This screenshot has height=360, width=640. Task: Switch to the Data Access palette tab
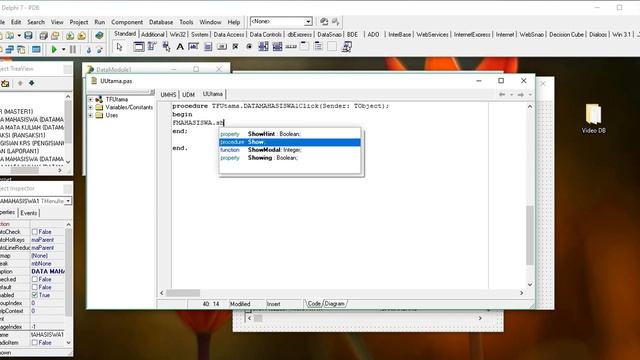click(229, 35)
